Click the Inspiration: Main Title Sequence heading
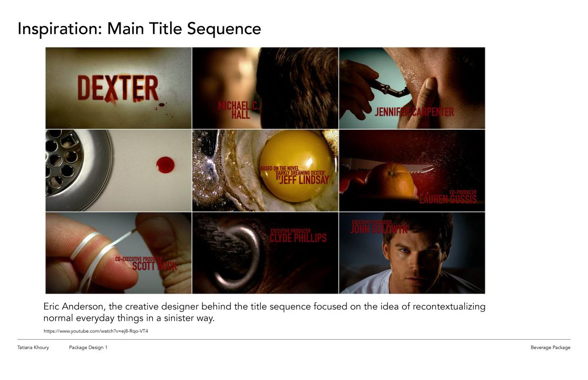The height and width of the screenshot is (380, 588). [139, 28]
